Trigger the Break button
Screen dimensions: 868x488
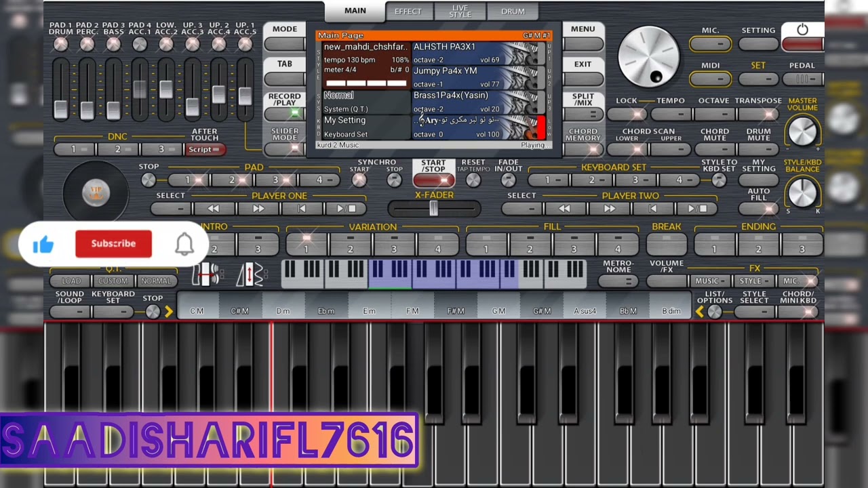(667, 244)
